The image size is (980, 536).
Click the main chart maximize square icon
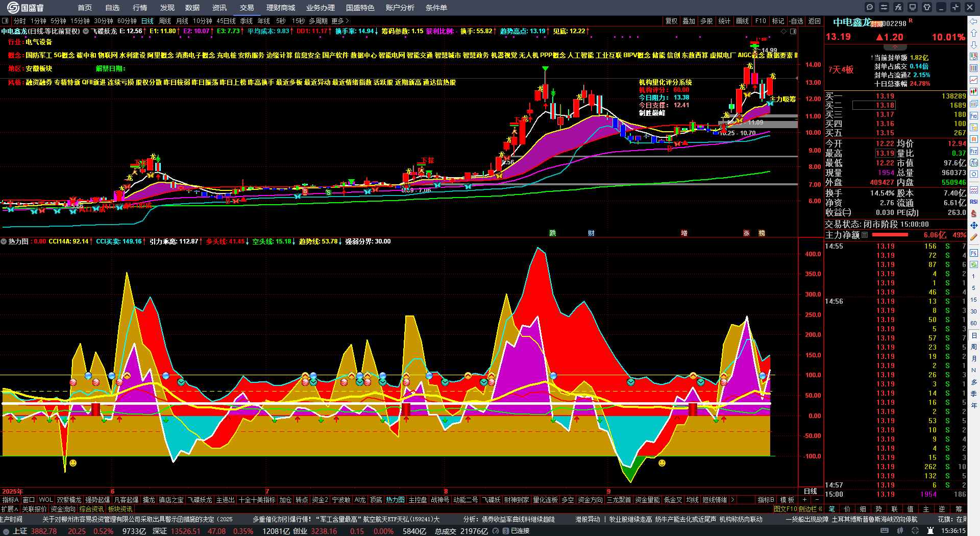[x=793, y=31]
